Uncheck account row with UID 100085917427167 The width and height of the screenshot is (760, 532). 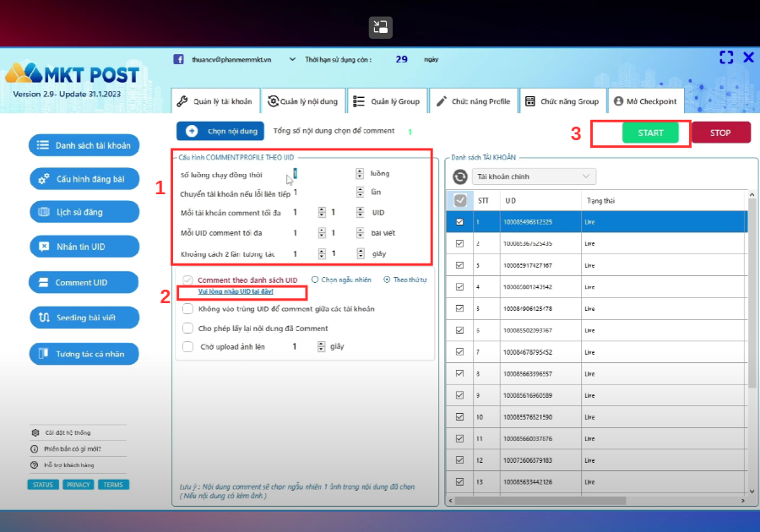coord(459,265)
